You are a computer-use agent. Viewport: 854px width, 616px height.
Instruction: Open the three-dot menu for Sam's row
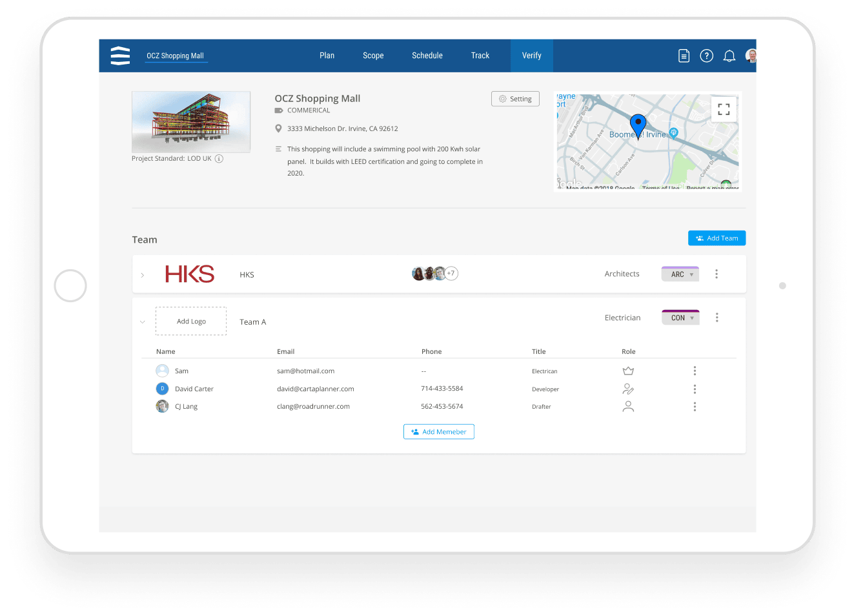[695, 371]
